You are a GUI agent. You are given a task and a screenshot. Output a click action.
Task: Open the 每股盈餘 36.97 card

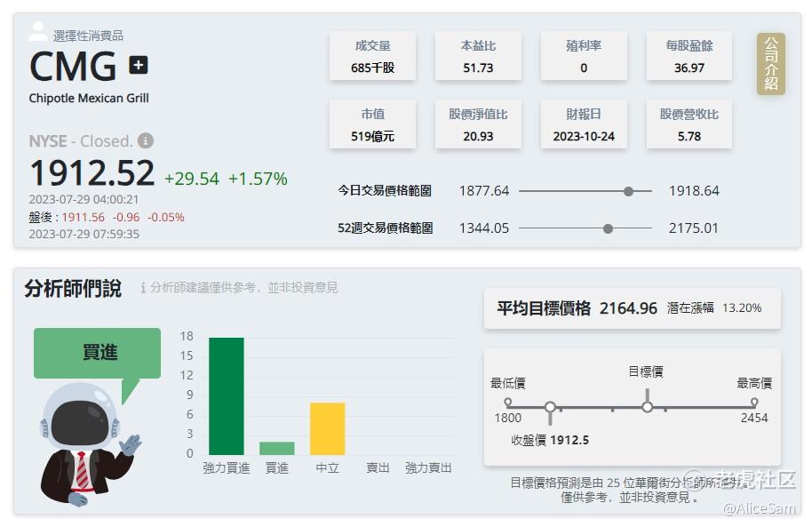[689, 56]
